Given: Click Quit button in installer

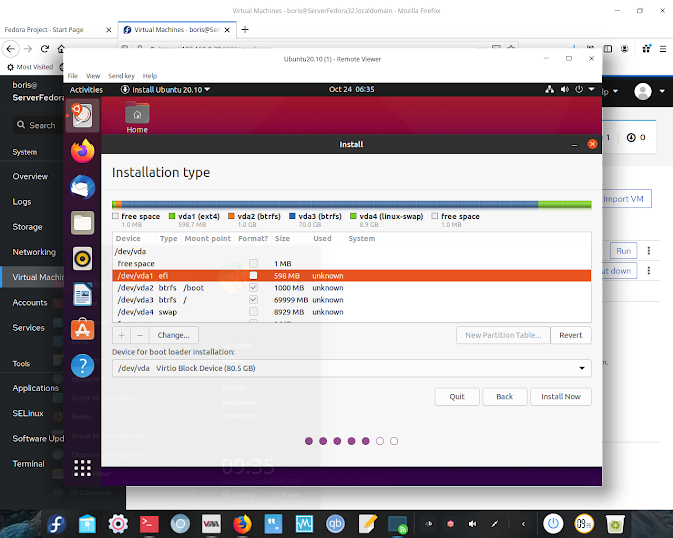Looking at the screenshot, I should point(457,396).
